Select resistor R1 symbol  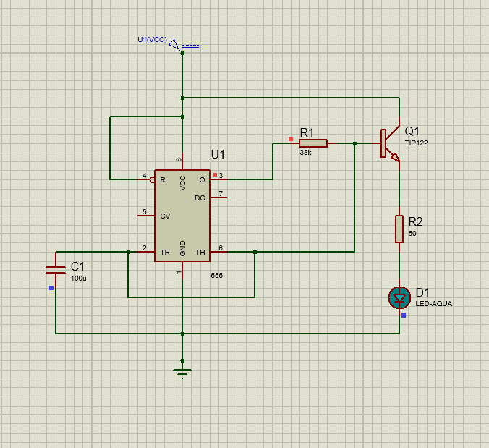[x=312, y=143]
